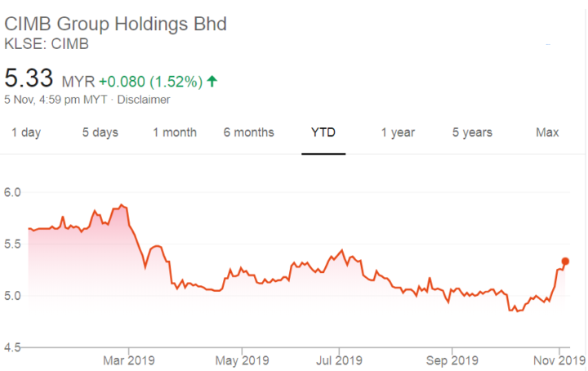This screenshot has width=588, height=371.
Task: Click the Mar 2019 axis label
Action: [x=130, y=360]
